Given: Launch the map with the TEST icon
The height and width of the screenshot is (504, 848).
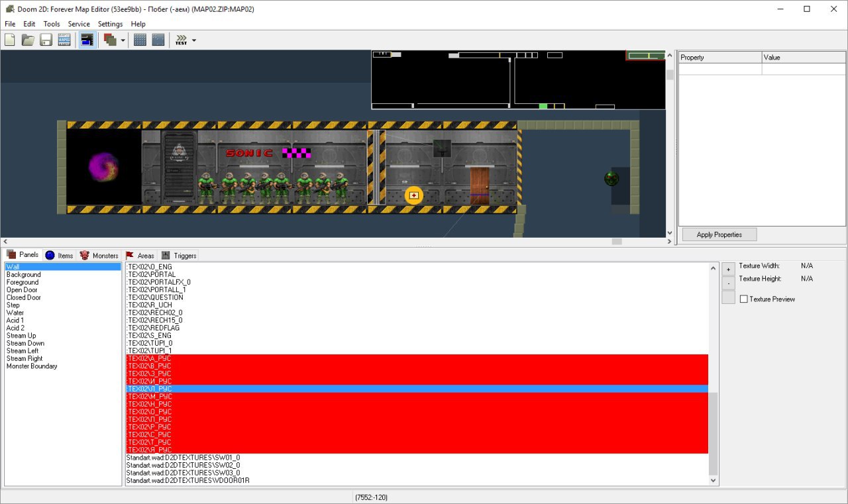Looking at the screenshot, I should (181, 40).
